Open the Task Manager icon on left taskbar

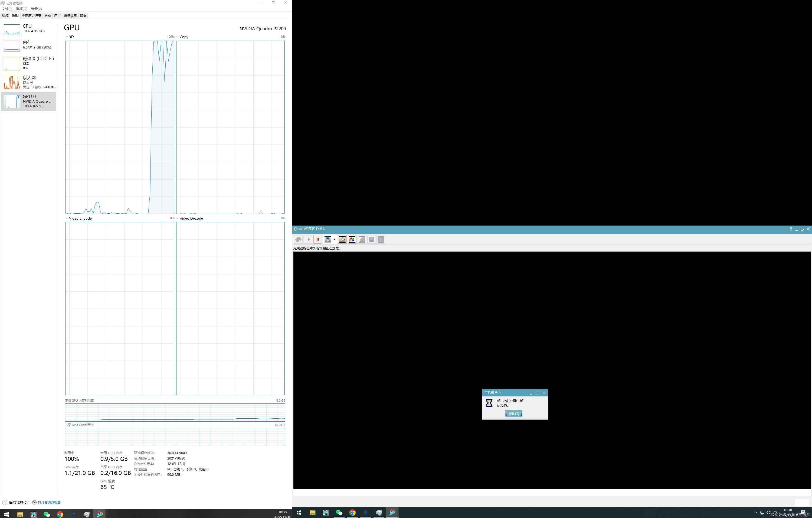click(x=87, y=514)
